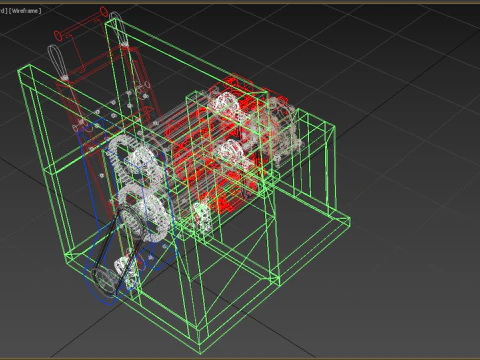Image resolution: width=480 pixels, height=360 pixels.
Task: Select the right white loop handle atop the frame
Action: (119, 29)
